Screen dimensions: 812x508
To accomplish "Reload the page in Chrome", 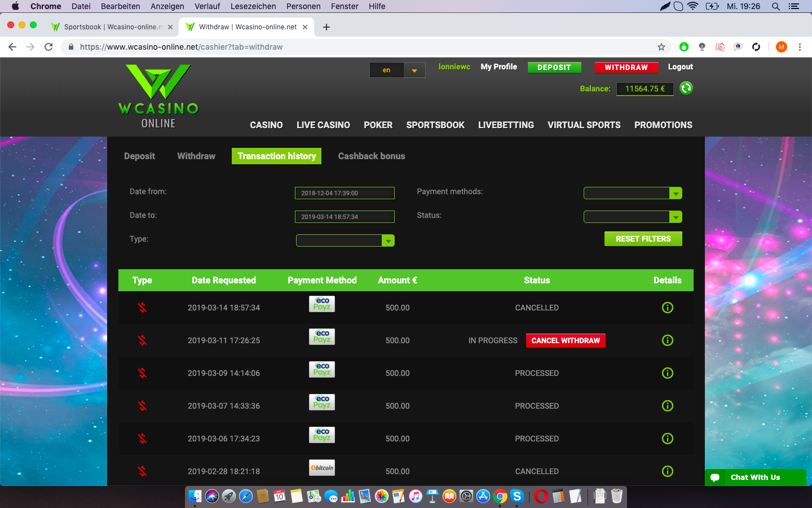I will [x=48, y=47].
